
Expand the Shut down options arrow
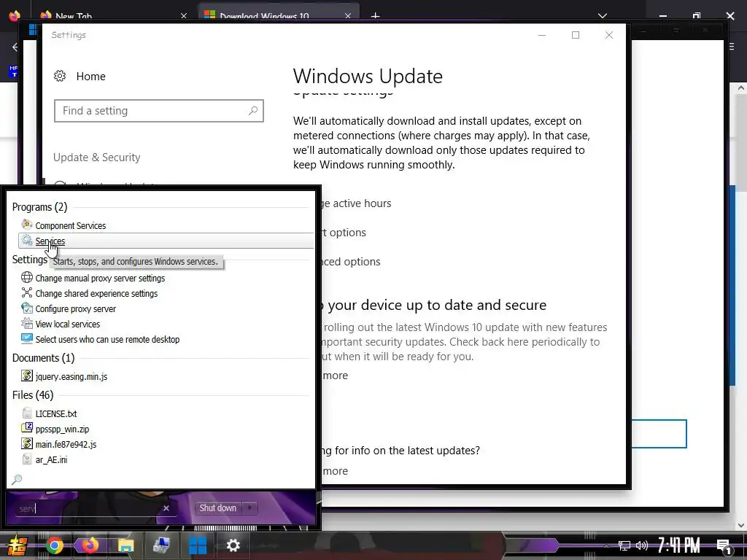(249, 507)
